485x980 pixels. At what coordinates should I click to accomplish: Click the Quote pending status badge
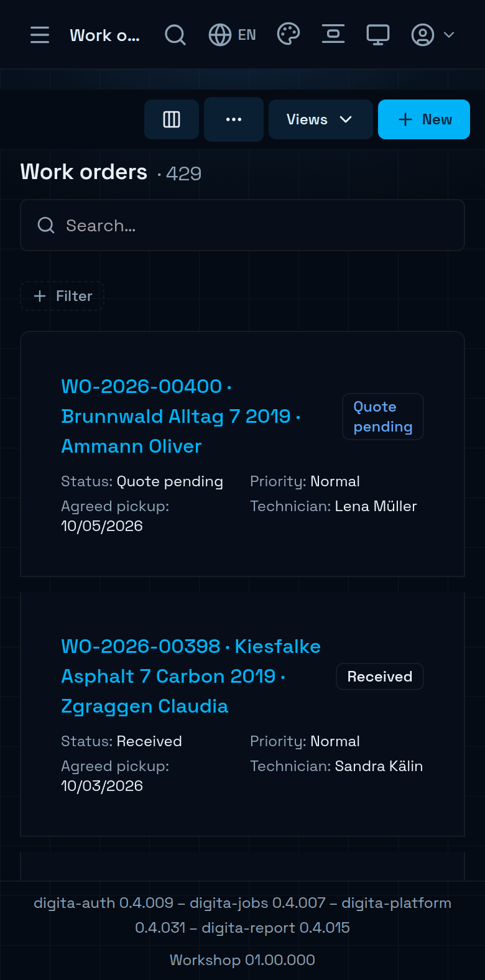[x=383, y=417]
